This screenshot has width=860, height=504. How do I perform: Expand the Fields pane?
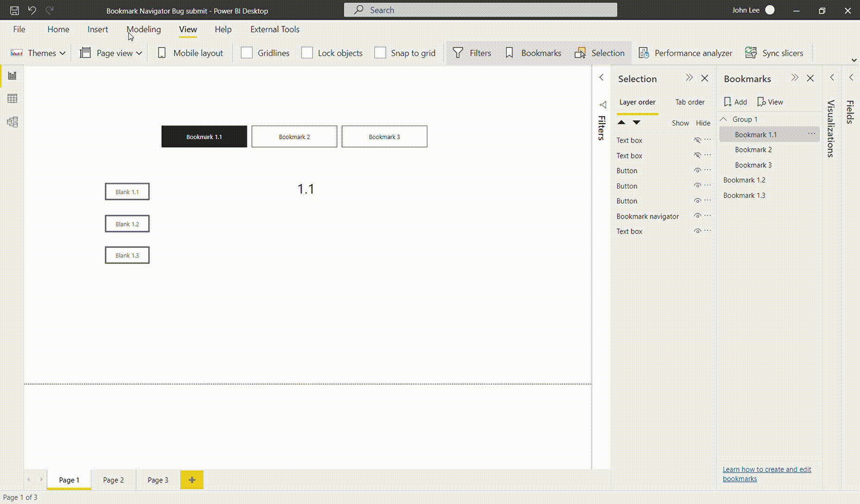pyautogui.click(x=851, y=77)
